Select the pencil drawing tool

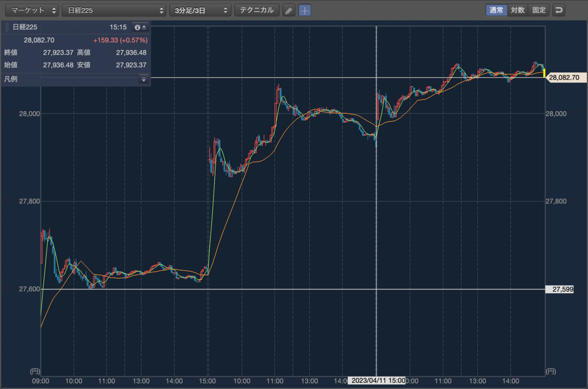[289, 10]
